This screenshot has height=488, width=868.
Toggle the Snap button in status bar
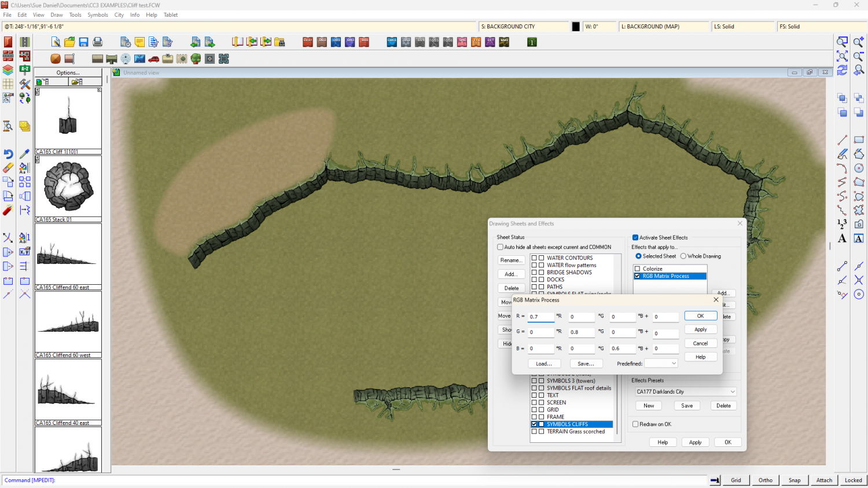coord(795,480)
